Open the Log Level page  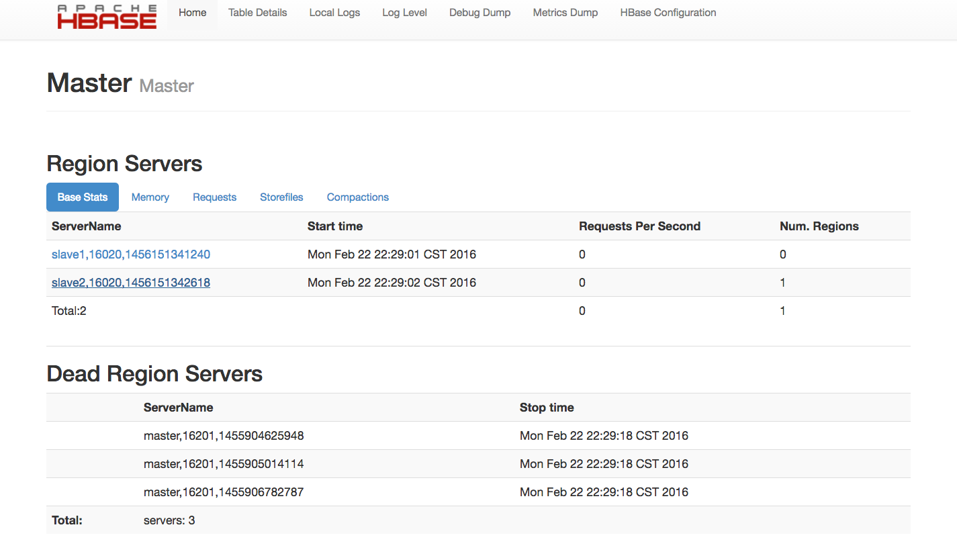coord(404,13)
